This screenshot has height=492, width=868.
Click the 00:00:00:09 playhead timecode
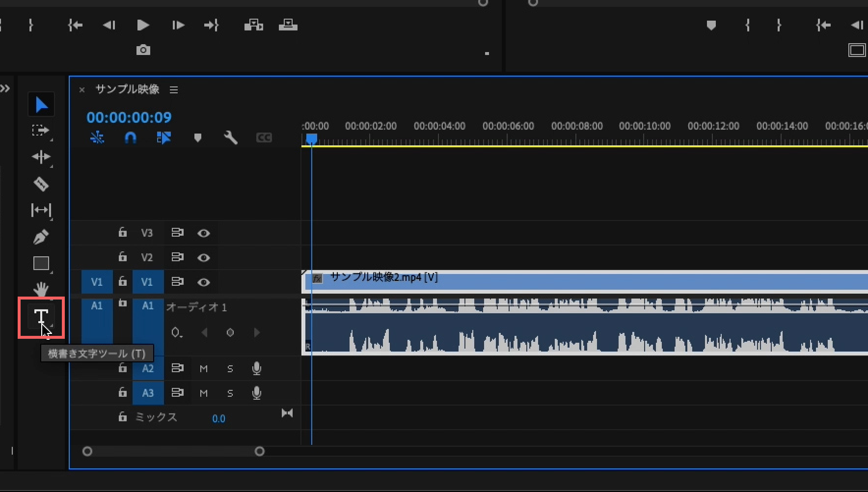tap(129, 117)
